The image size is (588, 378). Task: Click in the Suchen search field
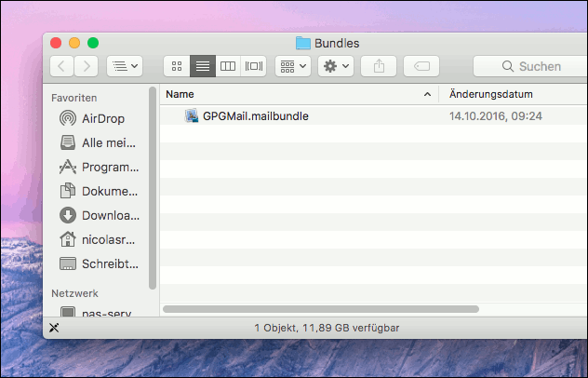click(x=530, y=66)
